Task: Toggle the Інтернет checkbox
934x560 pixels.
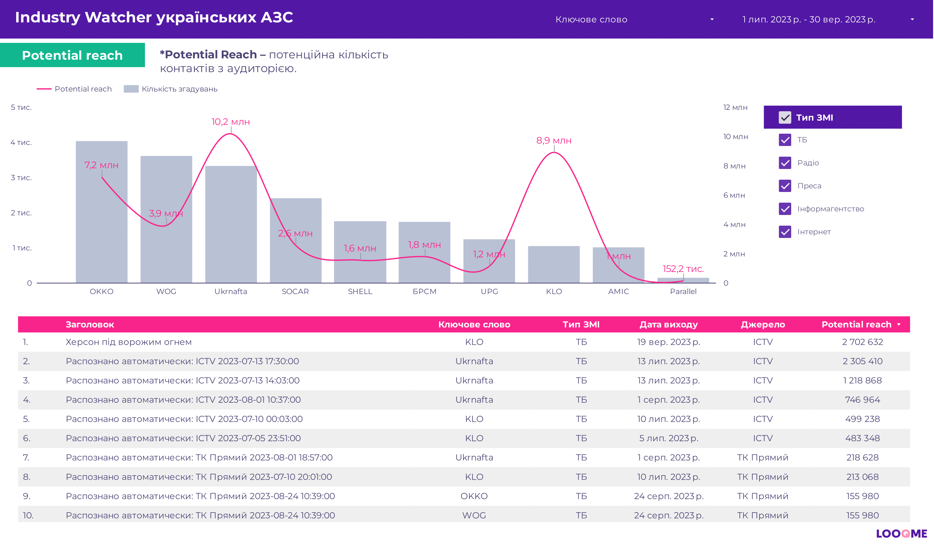Action: pos(785,232)
